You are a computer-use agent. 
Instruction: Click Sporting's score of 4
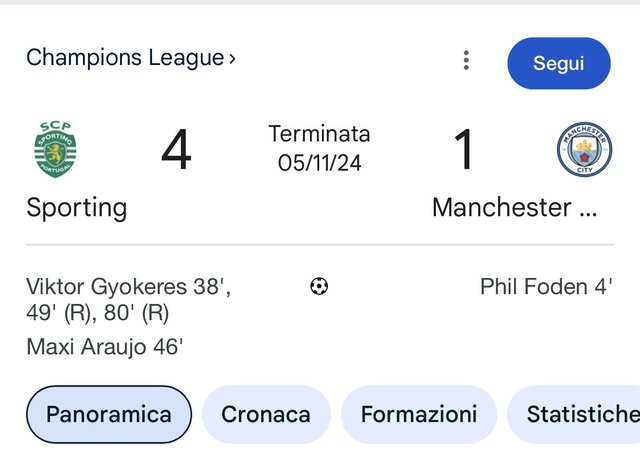point(176,150)
